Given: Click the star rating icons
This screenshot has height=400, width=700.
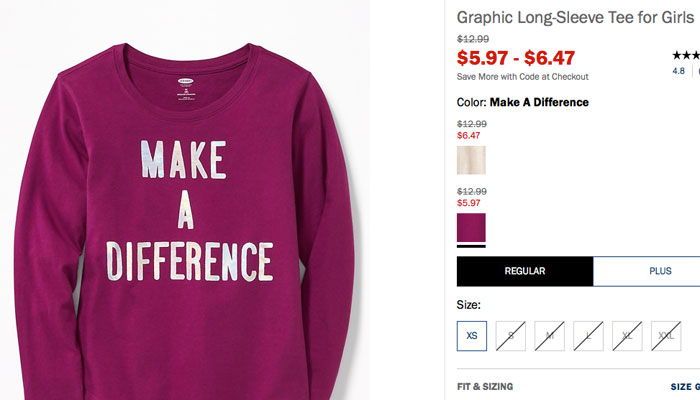Looking at the screenshot, I should (685, 54).
